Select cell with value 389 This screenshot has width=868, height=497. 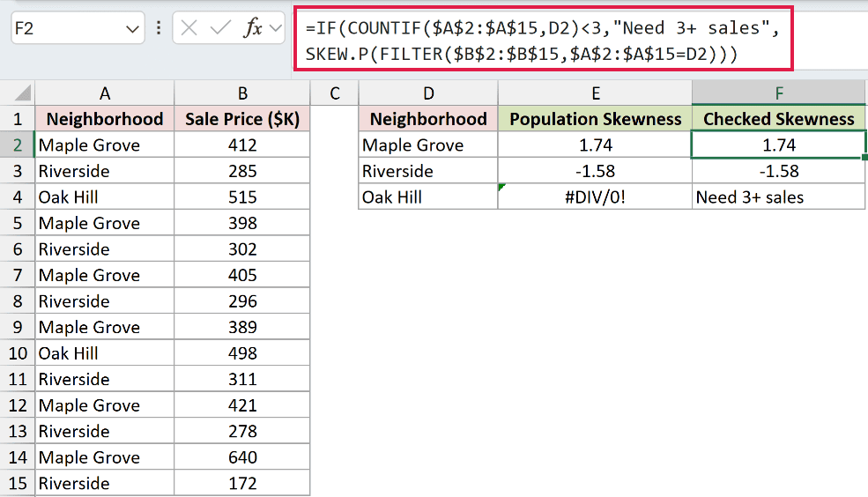242,327
